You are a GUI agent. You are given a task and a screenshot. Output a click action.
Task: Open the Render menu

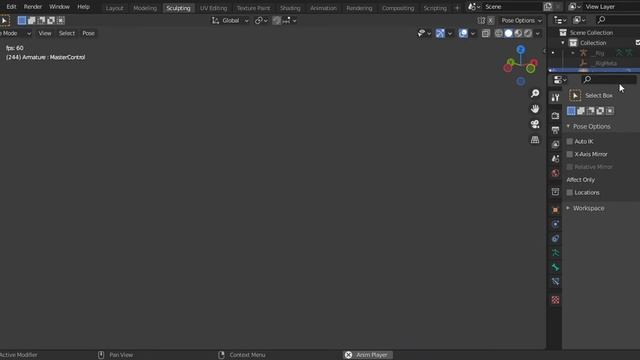[33, 7]
